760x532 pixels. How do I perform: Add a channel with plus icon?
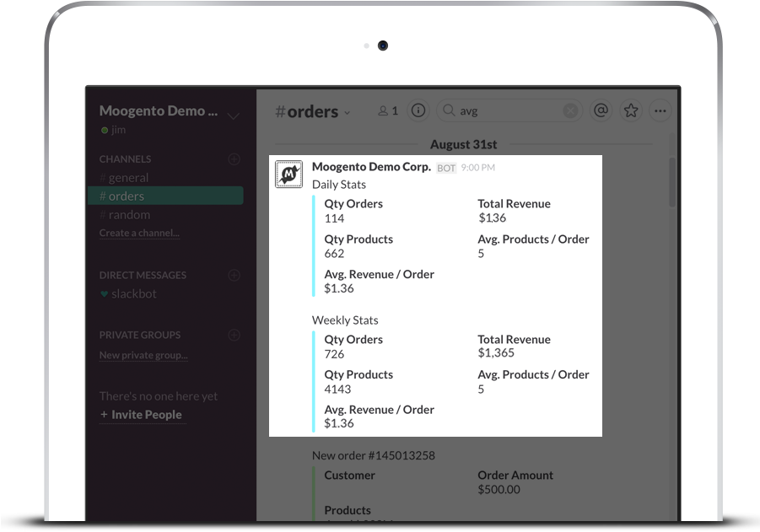pyautogui.click(x=234, y=159)
